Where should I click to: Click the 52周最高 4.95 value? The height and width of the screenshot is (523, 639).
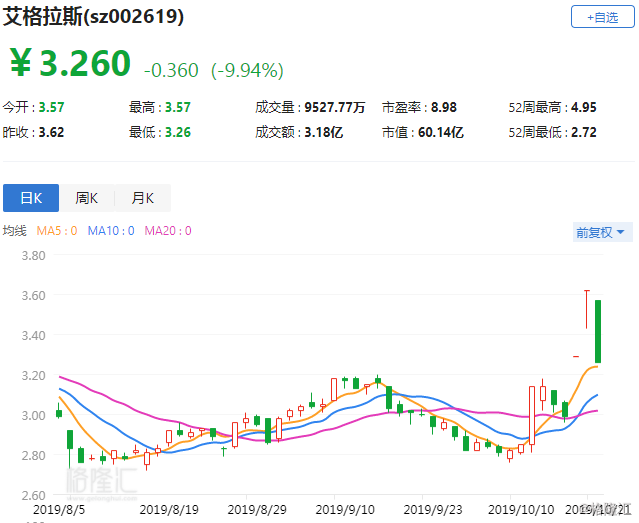click(584, 107)
